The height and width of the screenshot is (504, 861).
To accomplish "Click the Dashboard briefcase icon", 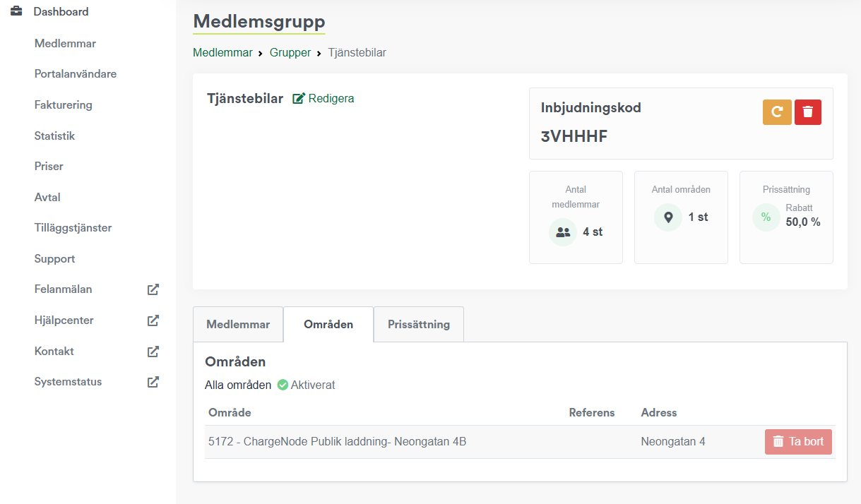I will click(16, 11).
